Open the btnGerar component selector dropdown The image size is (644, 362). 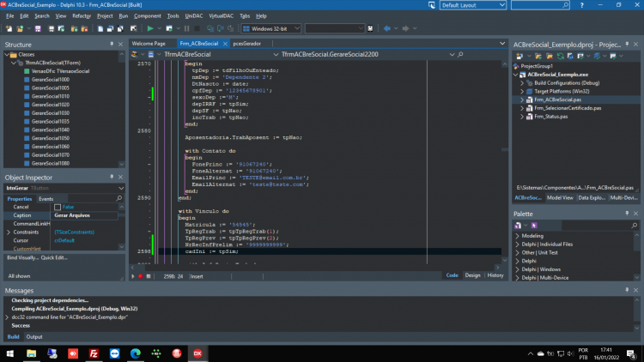121,188
